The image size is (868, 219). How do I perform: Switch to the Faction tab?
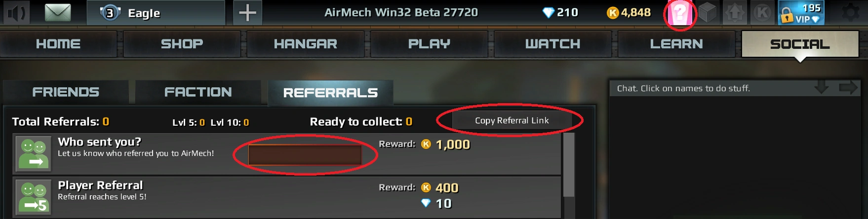pyautogui.click(x=198, y=92)
